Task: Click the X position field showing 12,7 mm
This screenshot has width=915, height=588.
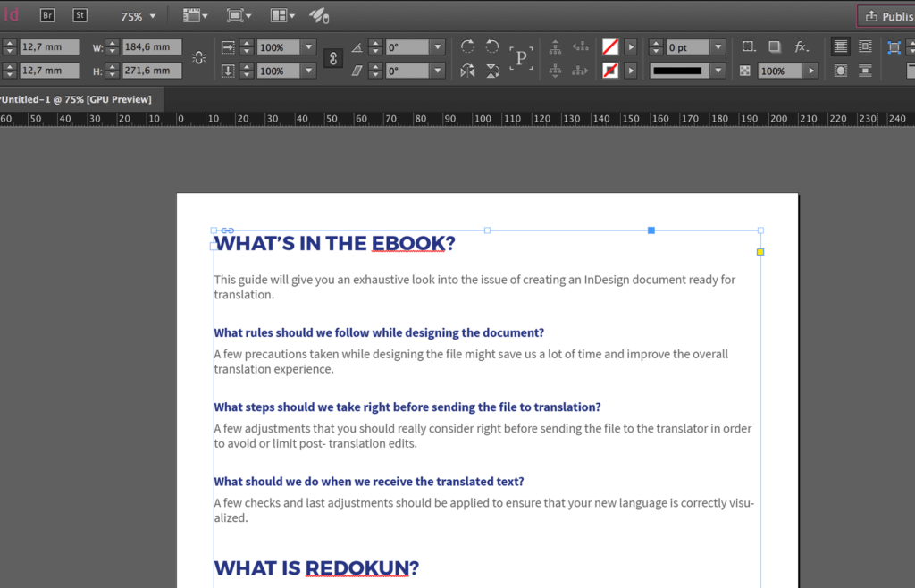Action: point(50,47)
